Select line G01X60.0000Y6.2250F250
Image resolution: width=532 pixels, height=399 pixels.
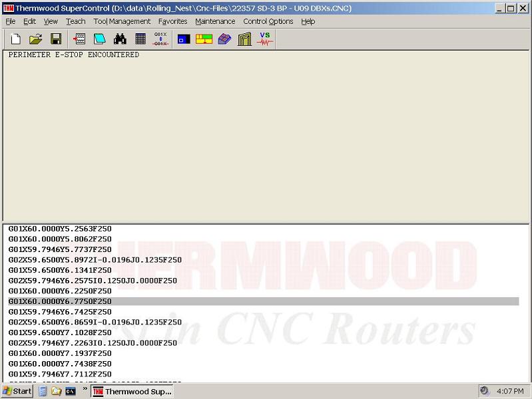[60, 291]
